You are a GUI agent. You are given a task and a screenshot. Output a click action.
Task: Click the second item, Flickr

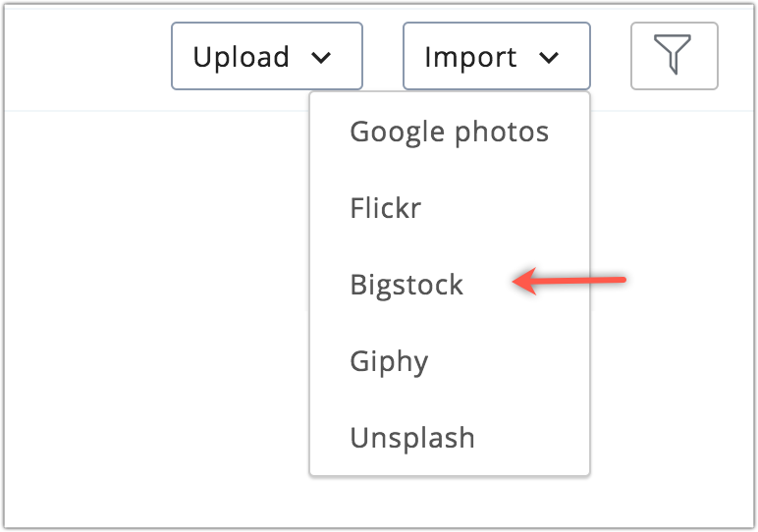click(x=385, y=208)
